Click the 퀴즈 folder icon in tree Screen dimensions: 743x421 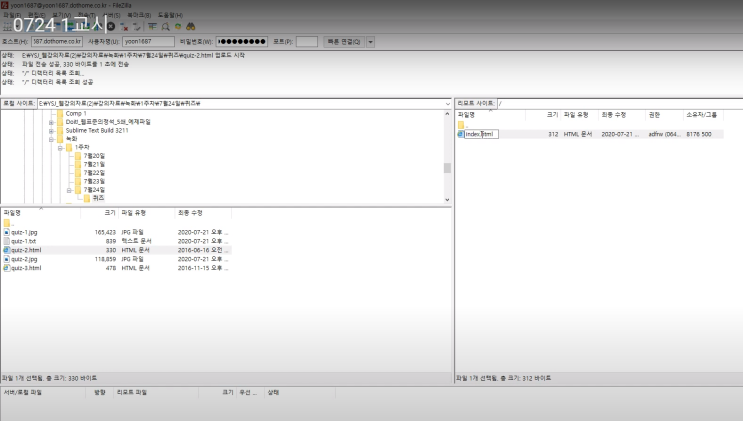point(87,198)
